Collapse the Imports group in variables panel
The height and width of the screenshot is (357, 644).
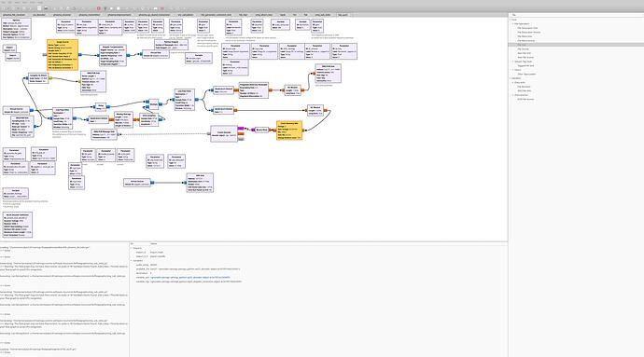coord(132,248)
